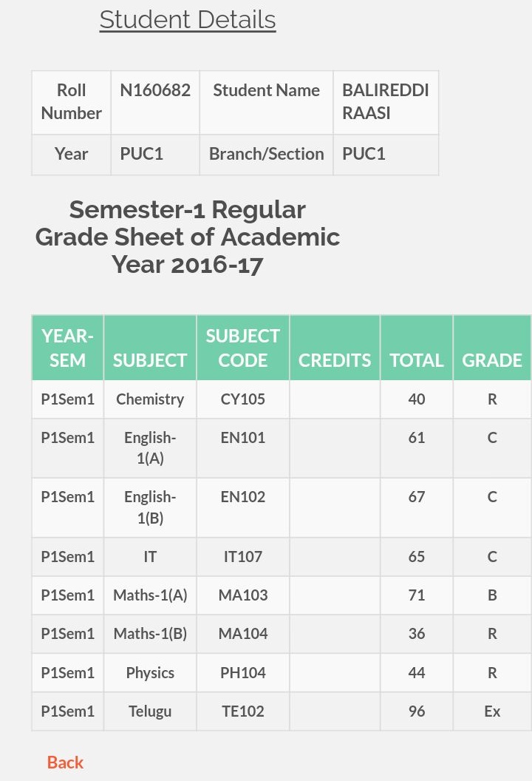
Task: Select the Chemistry subject cell
Action: pos(150,399)
